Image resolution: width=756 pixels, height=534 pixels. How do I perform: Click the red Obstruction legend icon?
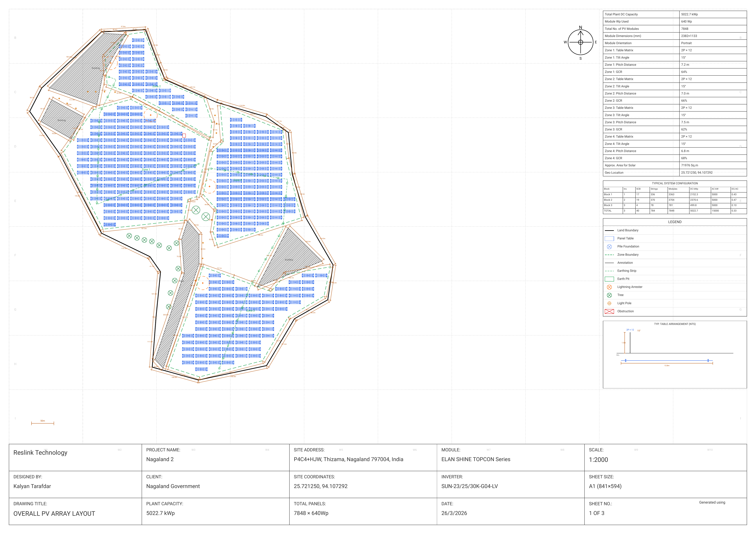609,312
